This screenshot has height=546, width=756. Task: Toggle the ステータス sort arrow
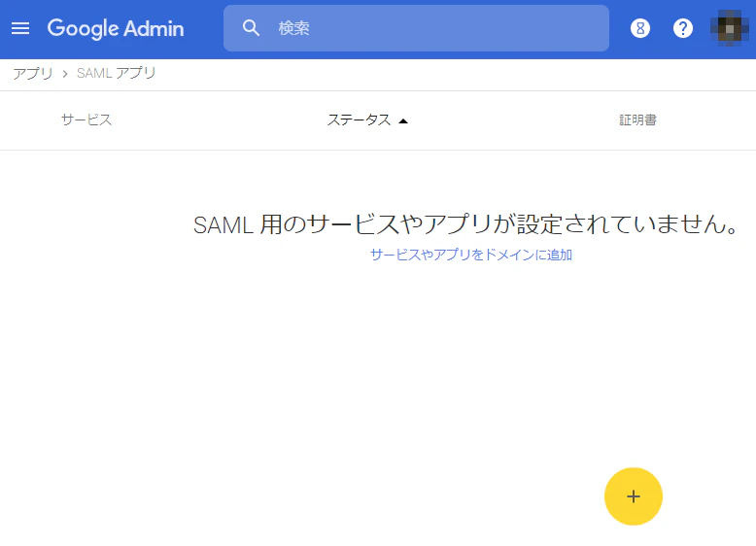pos(403,121)
